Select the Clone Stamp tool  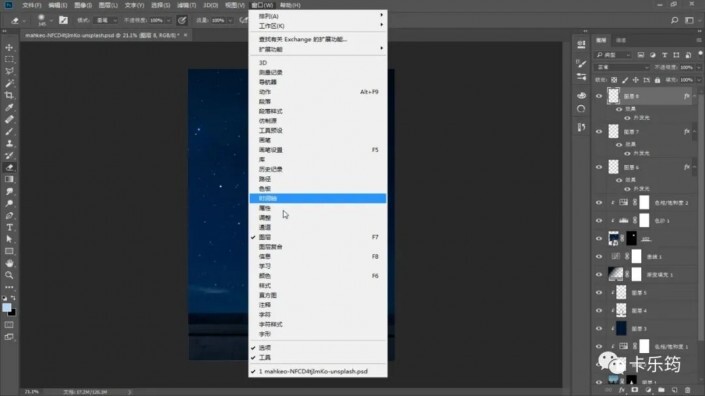coord(9,143)
